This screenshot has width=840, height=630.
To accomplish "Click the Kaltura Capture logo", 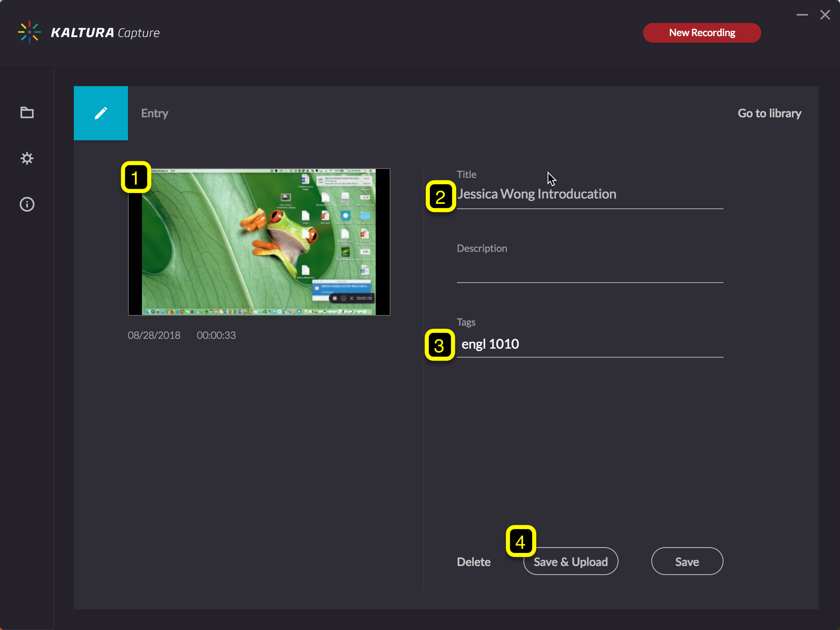I will click(105, 32).
